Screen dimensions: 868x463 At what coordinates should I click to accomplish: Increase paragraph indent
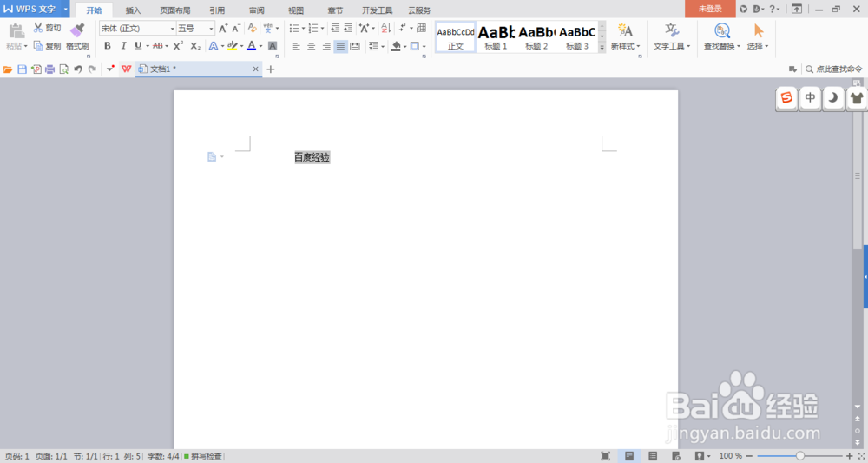click(348, 28)
